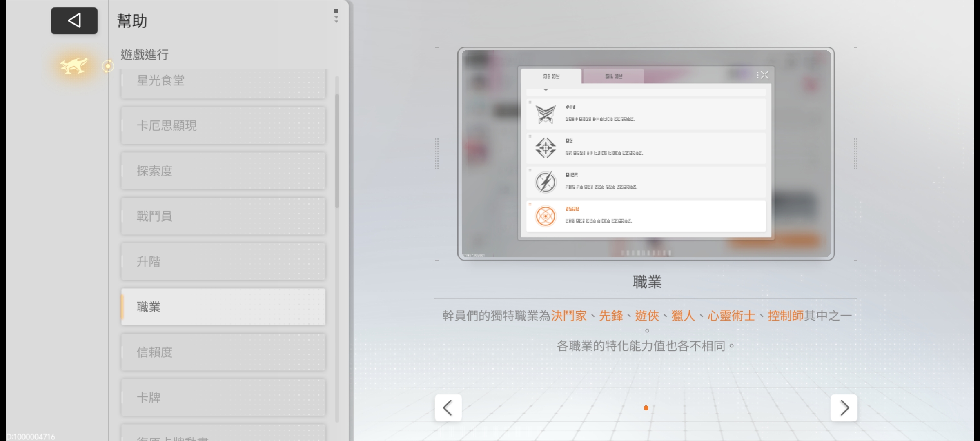Select the glowing frog category icon

pos(74,66)
